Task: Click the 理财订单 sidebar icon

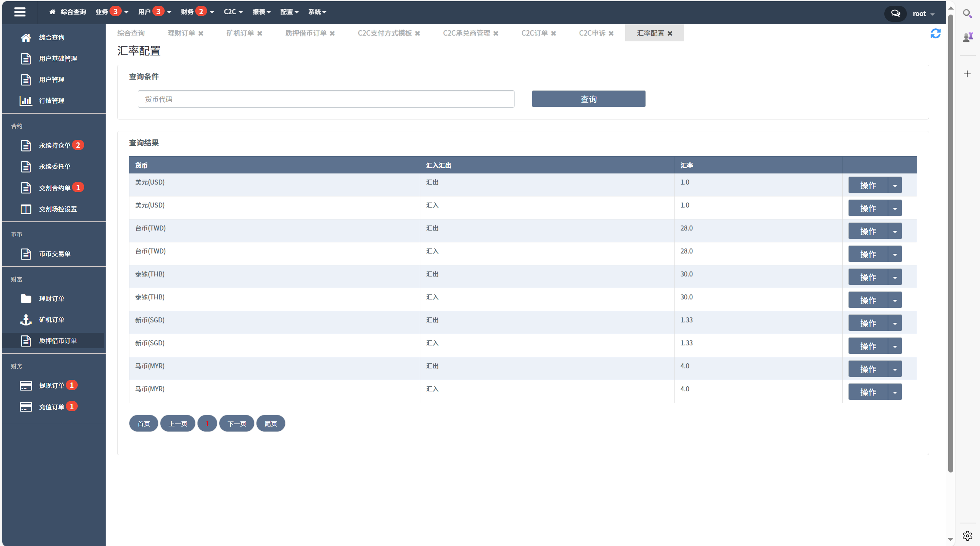Action: coord(26,298)
